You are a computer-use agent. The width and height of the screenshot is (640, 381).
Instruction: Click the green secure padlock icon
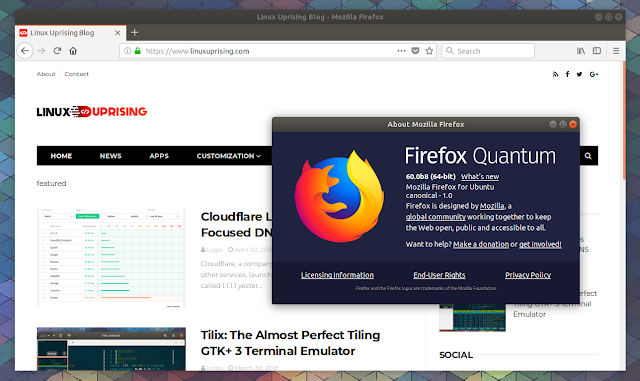click(x=138, y=51)
